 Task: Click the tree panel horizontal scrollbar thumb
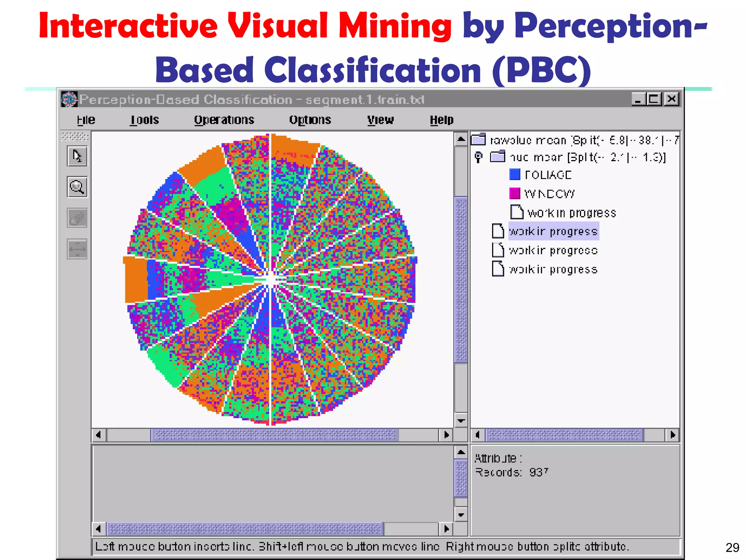tap(565, 435)
